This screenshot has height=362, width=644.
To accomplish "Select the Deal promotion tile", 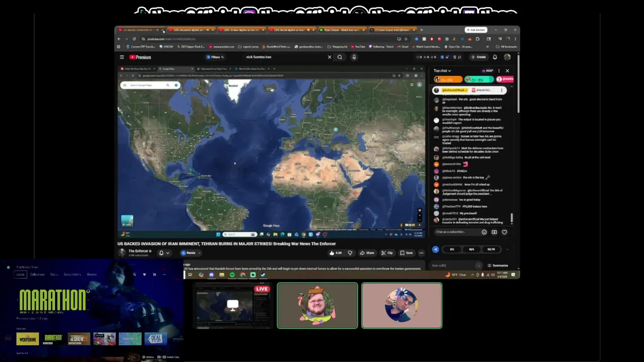I will point(155,339).
